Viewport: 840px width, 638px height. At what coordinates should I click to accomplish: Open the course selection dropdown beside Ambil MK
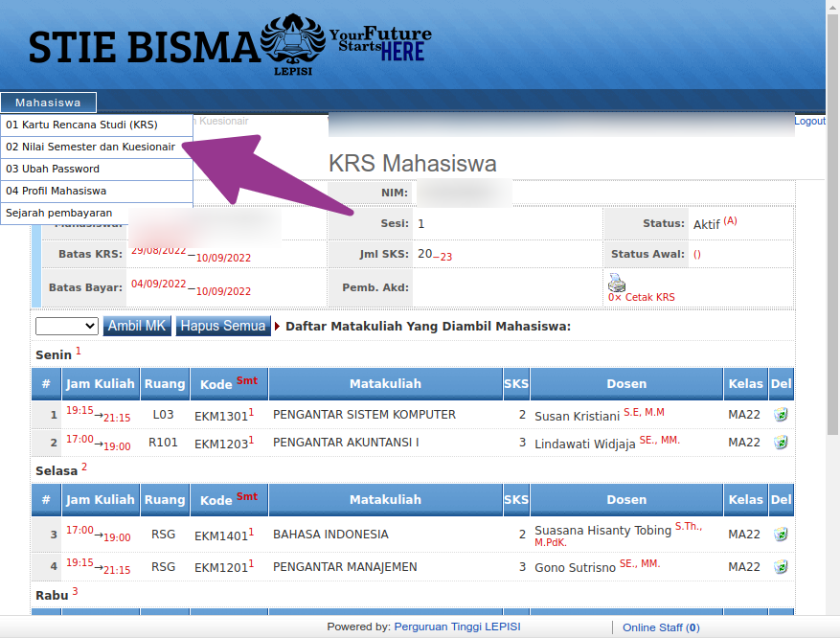(67, 326)
